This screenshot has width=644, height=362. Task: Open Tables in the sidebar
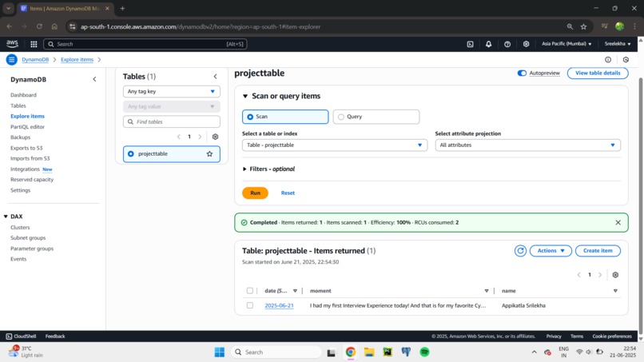click(18, 105)
